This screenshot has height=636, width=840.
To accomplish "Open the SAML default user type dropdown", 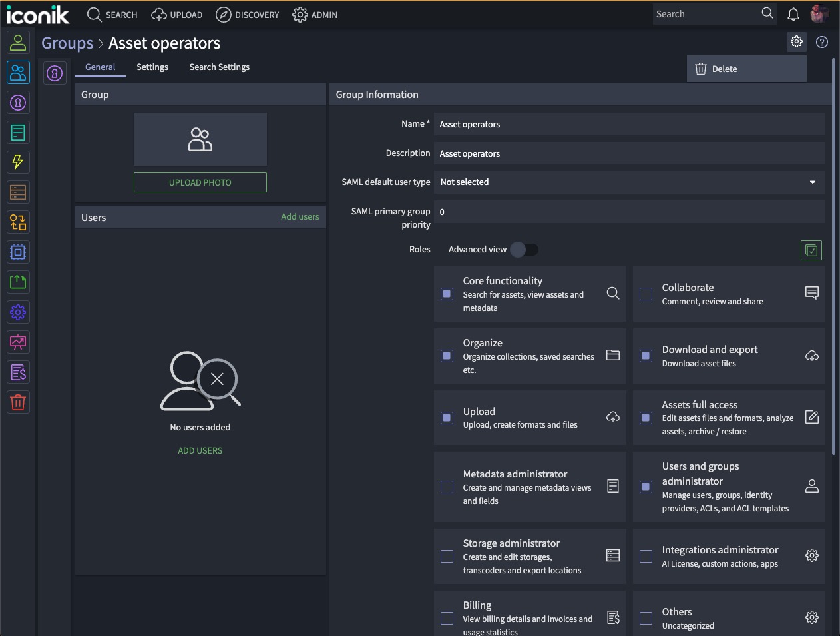I will click(812, 182).
